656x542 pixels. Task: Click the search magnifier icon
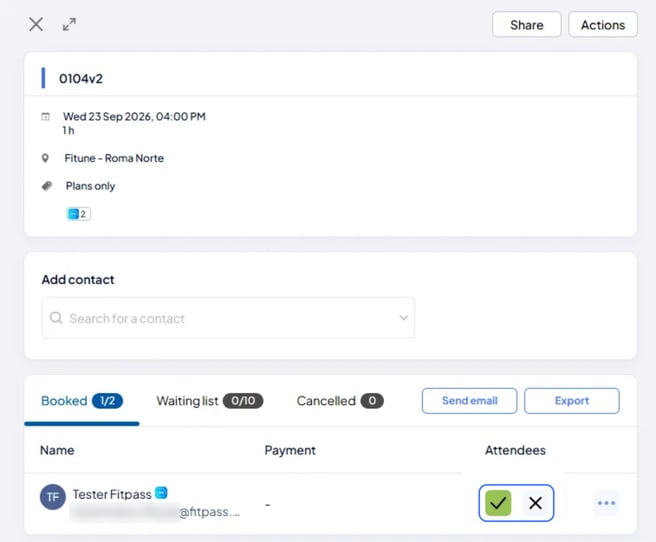click(56, 318)
